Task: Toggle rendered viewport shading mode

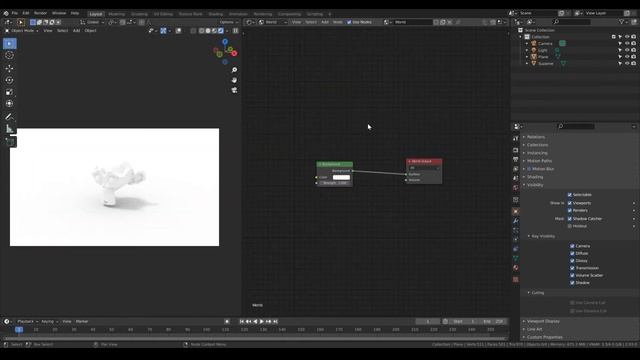Action: coord(221,31)
